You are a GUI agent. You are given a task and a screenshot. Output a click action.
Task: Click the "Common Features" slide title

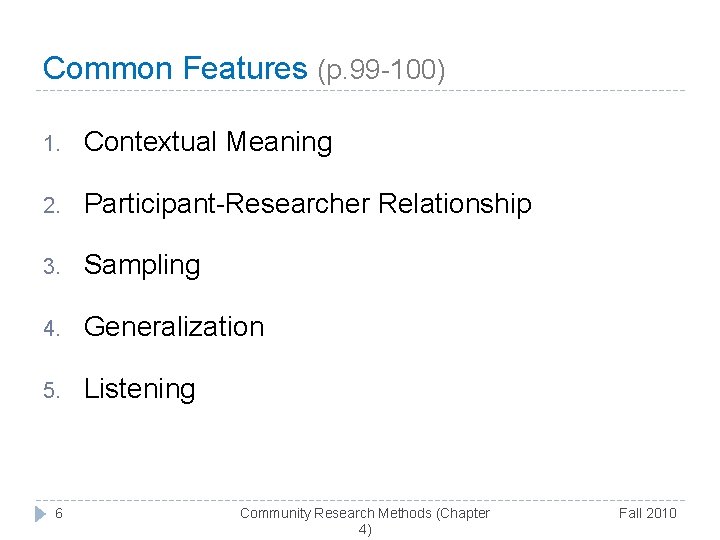click(175, 68)
